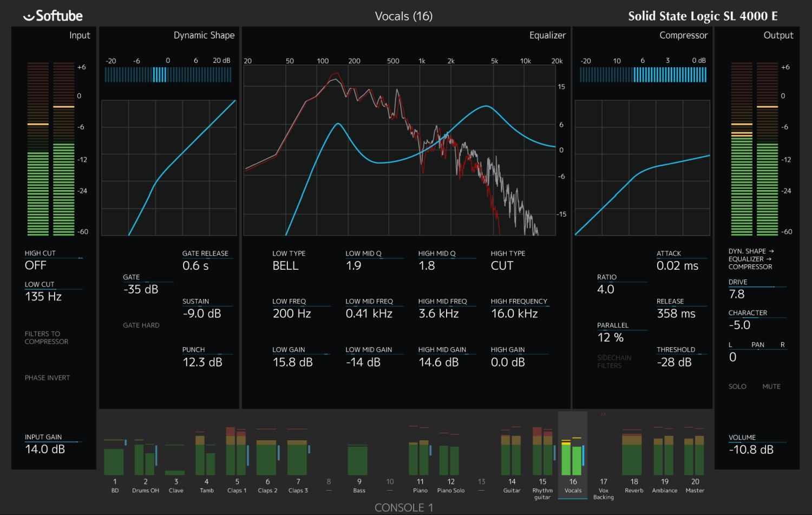The width and height of the screenshot is (812, 515).
Task: Adjust Input Gain 14.0 dB value
Action: click(45, 449)
